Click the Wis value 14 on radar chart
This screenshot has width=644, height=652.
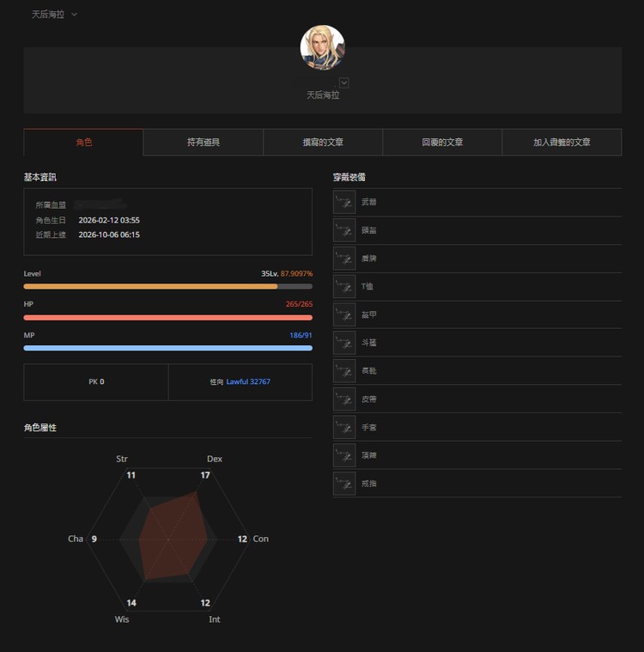tap(131, 603)
